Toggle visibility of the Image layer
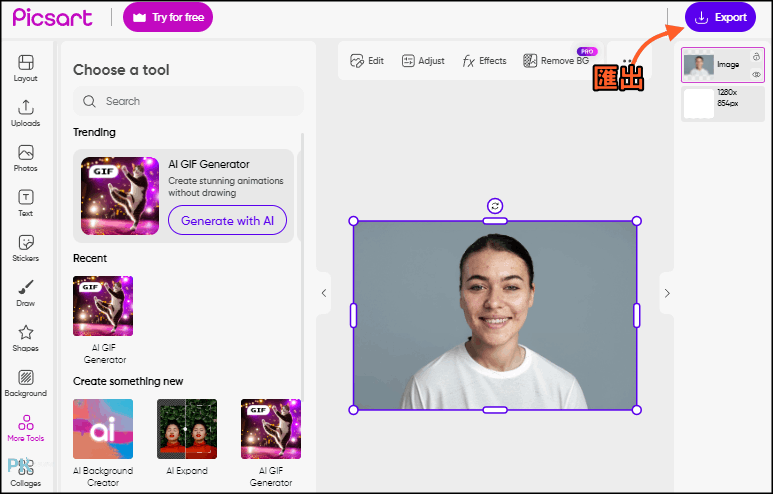The width and height of the screenshot is (773, 494). [756, 74]
